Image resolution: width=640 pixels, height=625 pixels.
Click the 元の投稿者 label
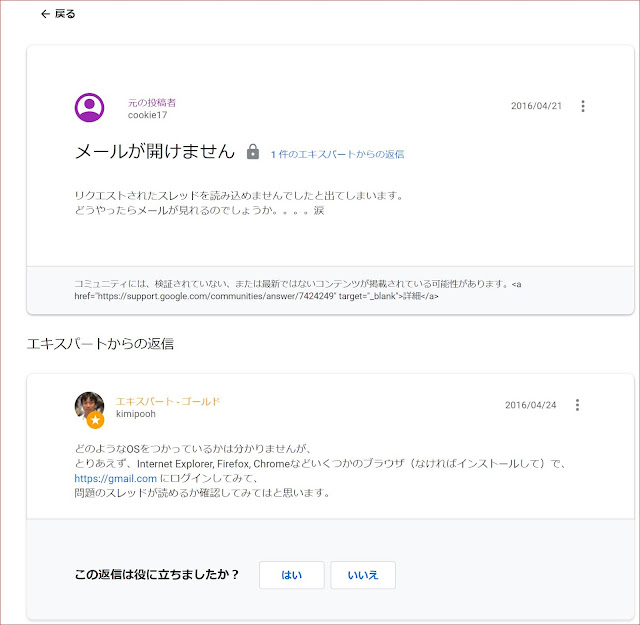152,102
